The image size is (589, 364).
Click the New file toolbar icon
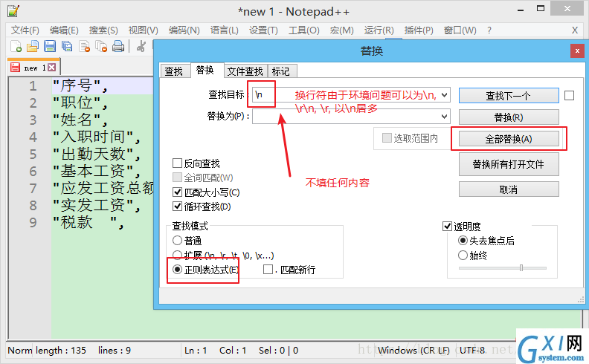tap(16, 46)
